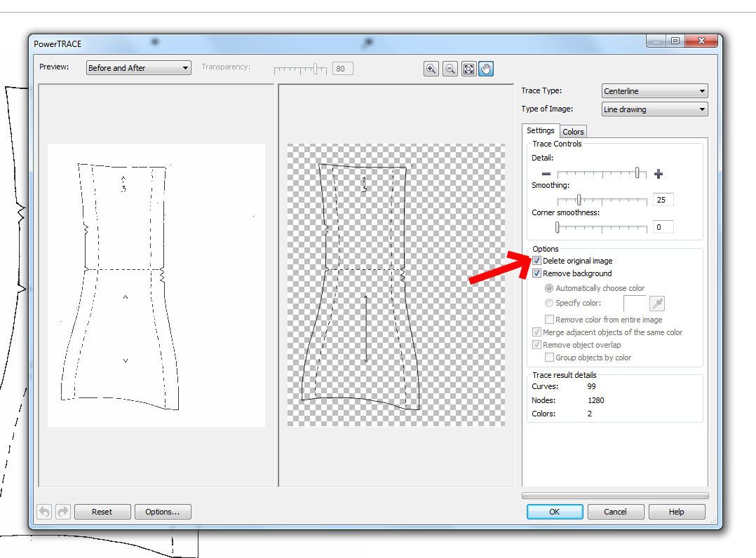Image resolution: width=756 pixels, height=558 pixels.
Task: Click the plus icon to increase Detail
Action: point(658,173)
